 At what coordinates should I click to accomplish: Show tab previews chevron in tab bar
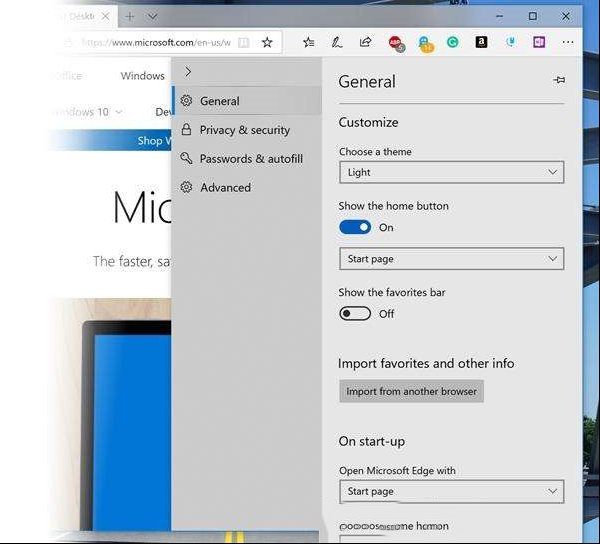point(152,16)
